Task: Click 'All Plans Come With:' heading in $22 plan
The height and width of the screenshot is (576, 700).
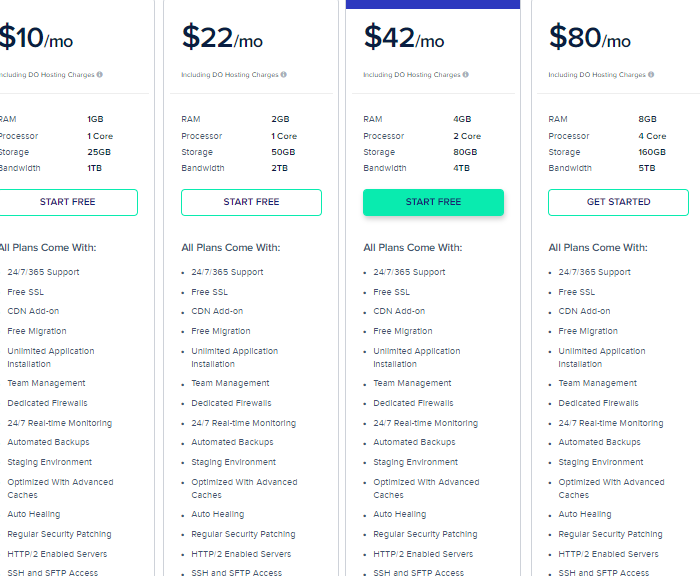Action: (231, 248)
